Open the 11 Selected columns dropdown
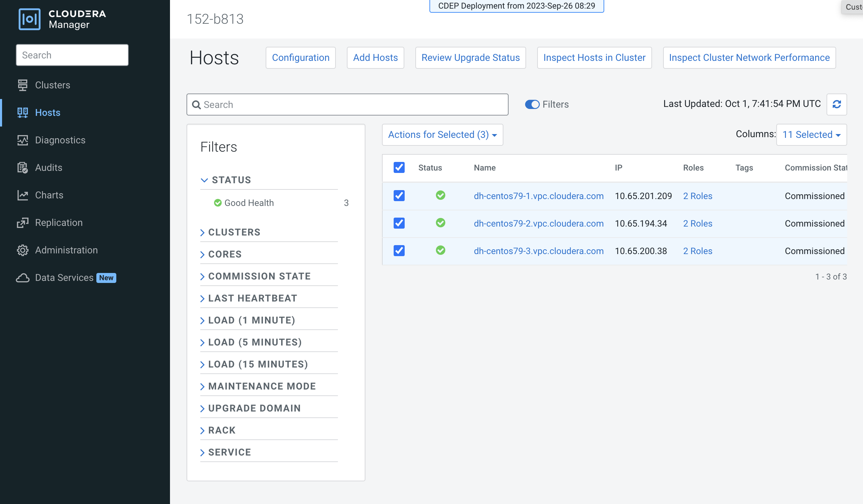This screenshot has height=504, width=863. point(811,135)
